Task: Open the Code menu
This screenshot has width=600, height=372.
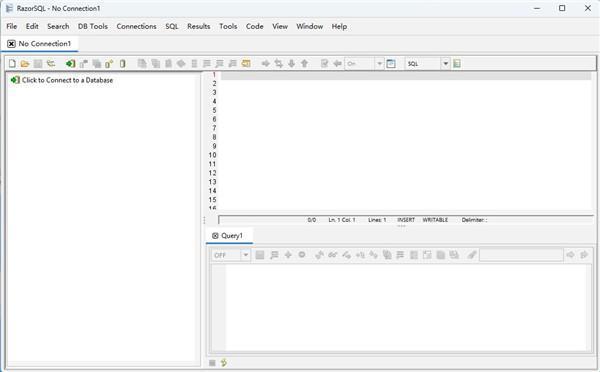Action: click(254, 26)
